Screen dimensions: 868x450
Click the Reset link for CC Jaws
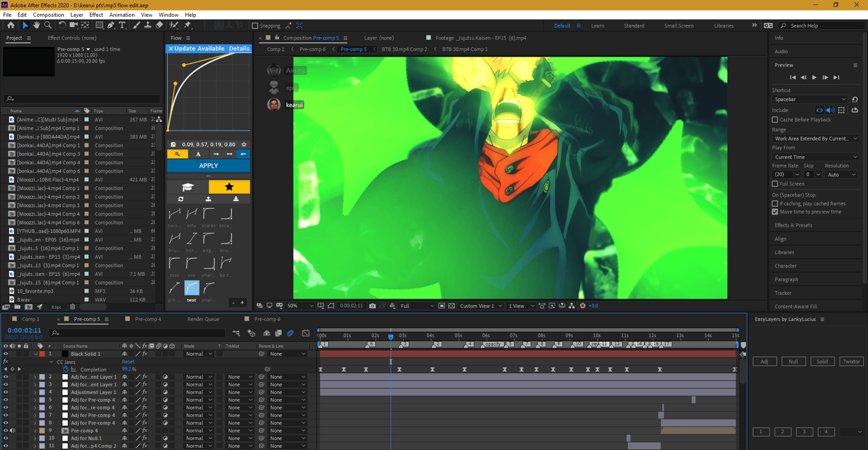pyautogui.click(x=128, y=362)
